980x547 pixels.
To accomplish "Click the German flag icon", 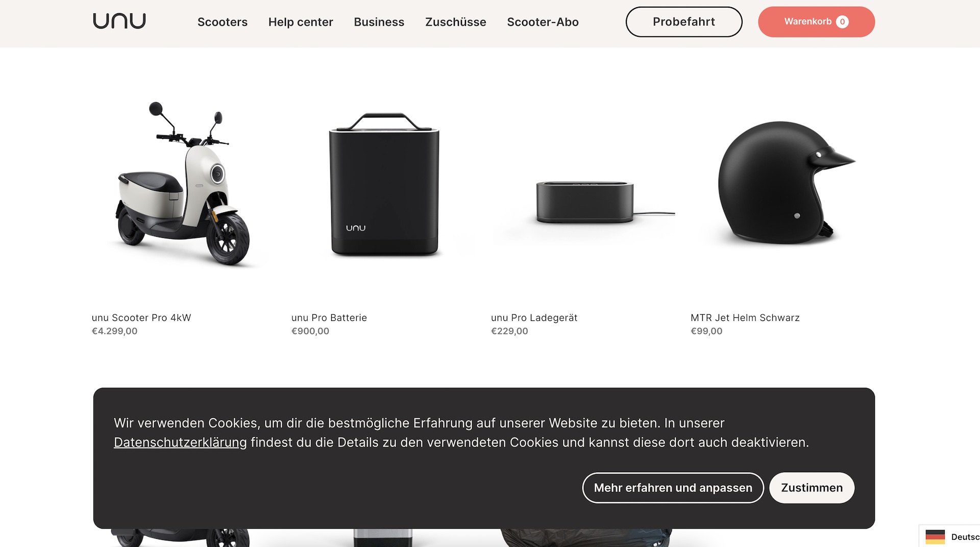I will click(935, 537).
